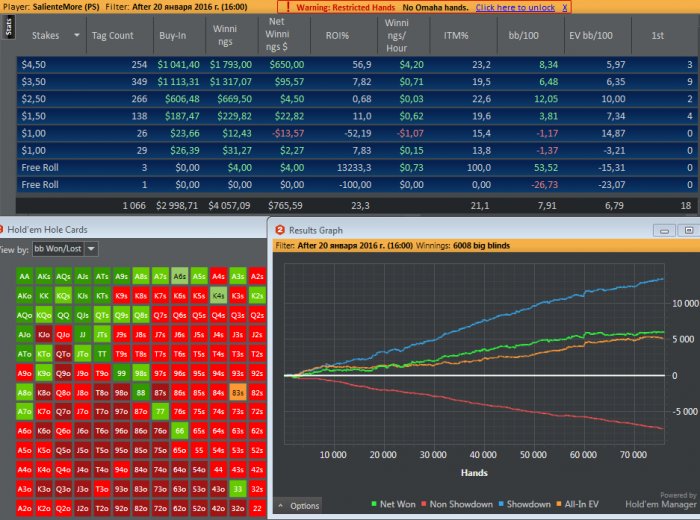Select the AA hole cards cell
The image size is (700, 520).
coord(24,276)
